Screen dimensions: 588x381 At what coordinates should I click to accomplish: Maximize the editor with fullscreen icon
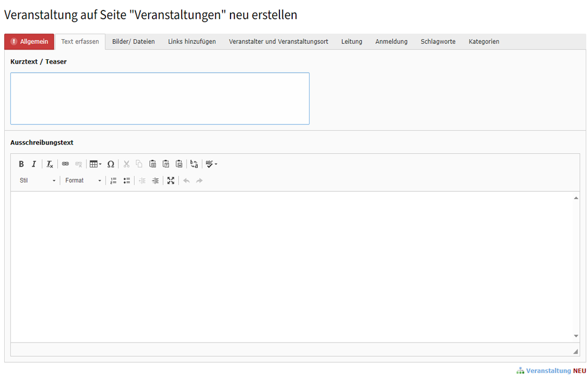click(171, 181)
